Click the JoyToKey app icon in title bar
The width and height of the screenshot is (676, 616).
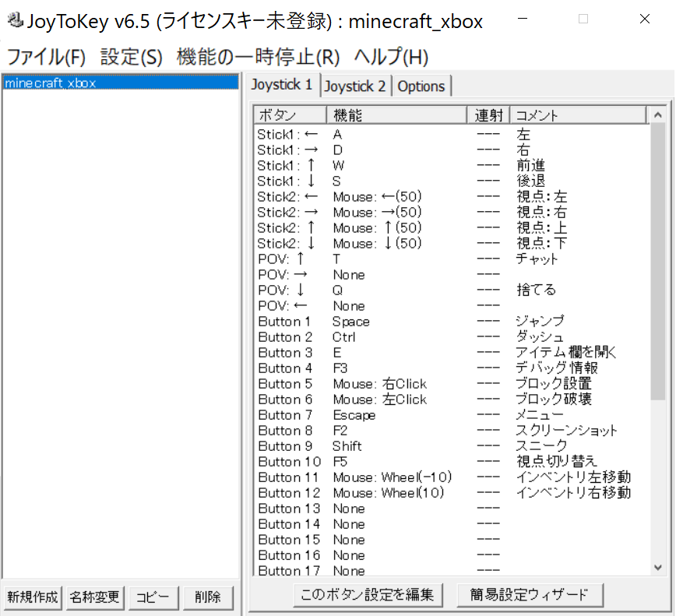coord(16,20)
